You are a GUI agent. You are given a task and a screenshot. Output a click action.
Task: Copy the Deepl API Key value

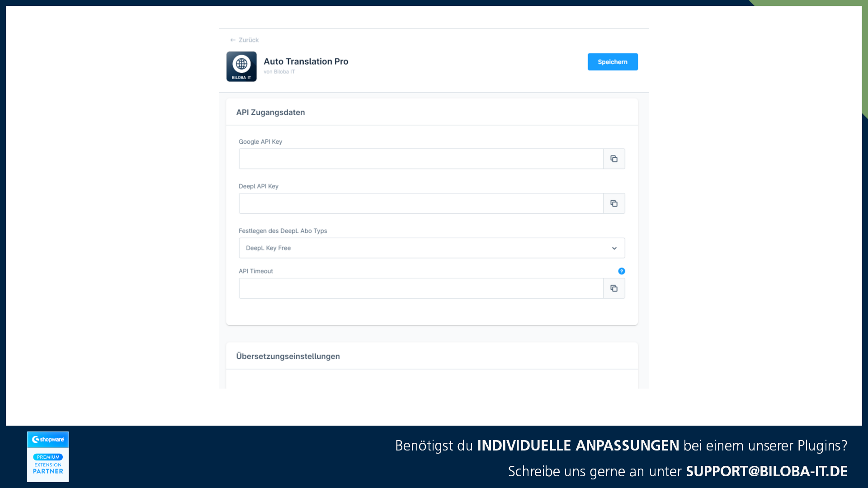[x=614, y=203]
